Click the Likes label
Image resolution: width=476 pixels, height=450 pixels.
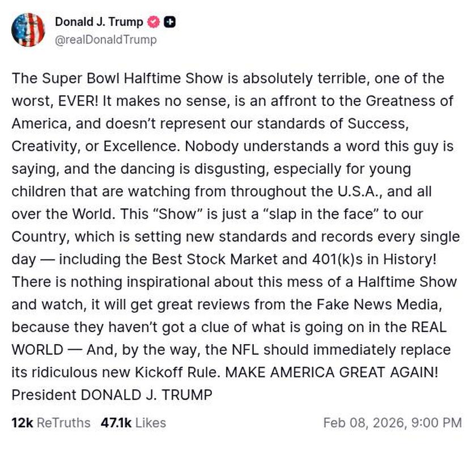pos(149,423)
